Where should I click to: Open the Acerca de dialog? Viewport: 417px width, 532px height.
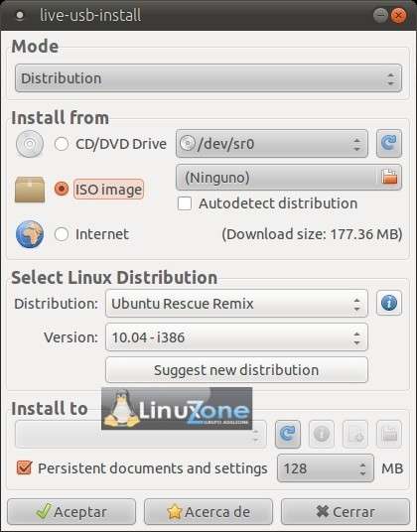(x=208, y=511)
